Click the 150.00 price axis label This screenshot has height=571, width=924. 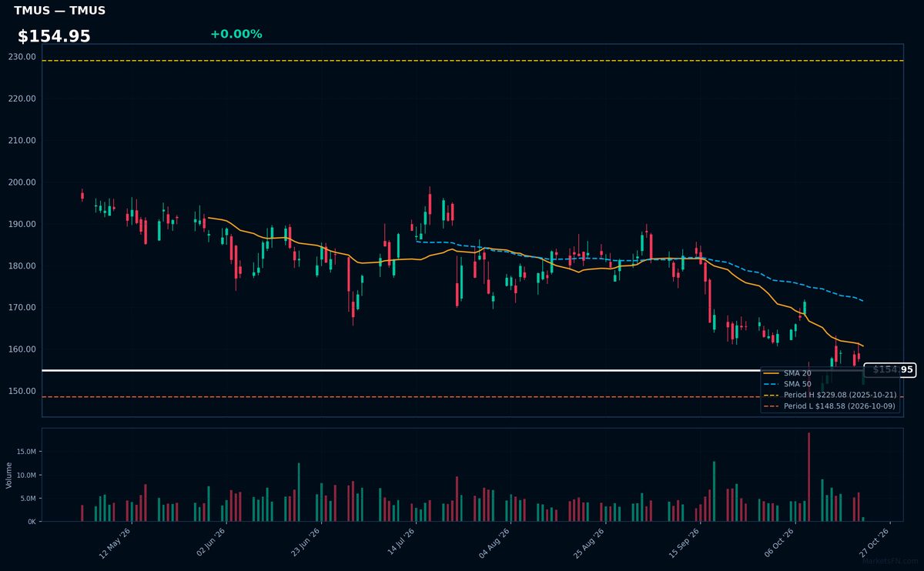tap(22, 391)
